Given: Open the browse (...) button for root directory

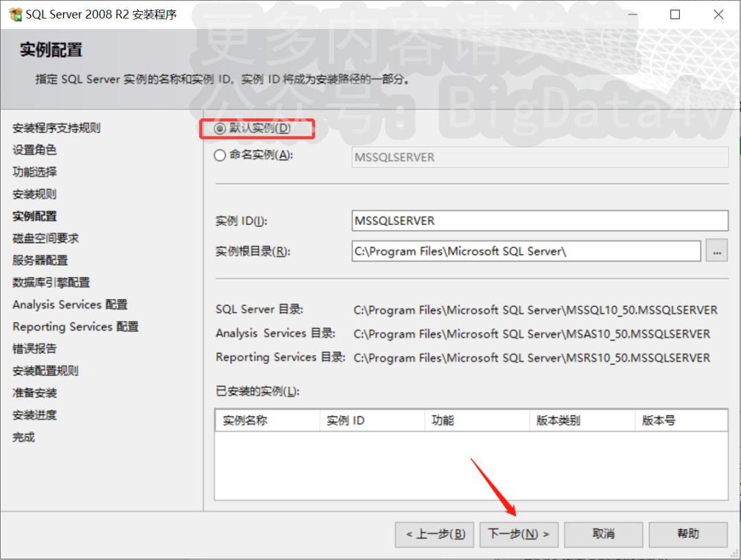Looking at the screenshot, I should click(x=717, y=250).
